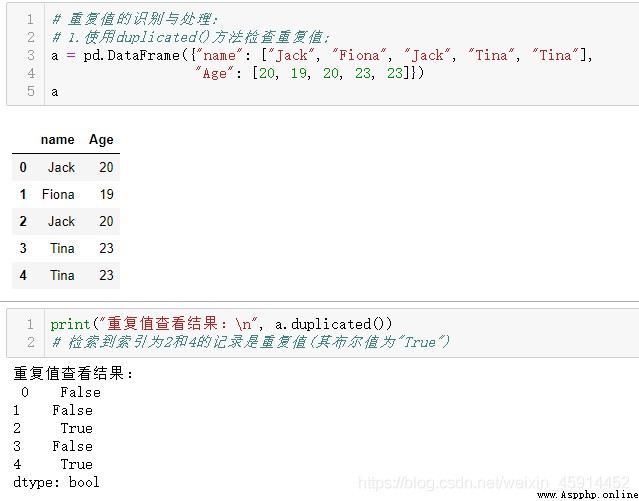Click the lone "a" on line 5
This screenshot has height=501, width=639.
point(55,92)
